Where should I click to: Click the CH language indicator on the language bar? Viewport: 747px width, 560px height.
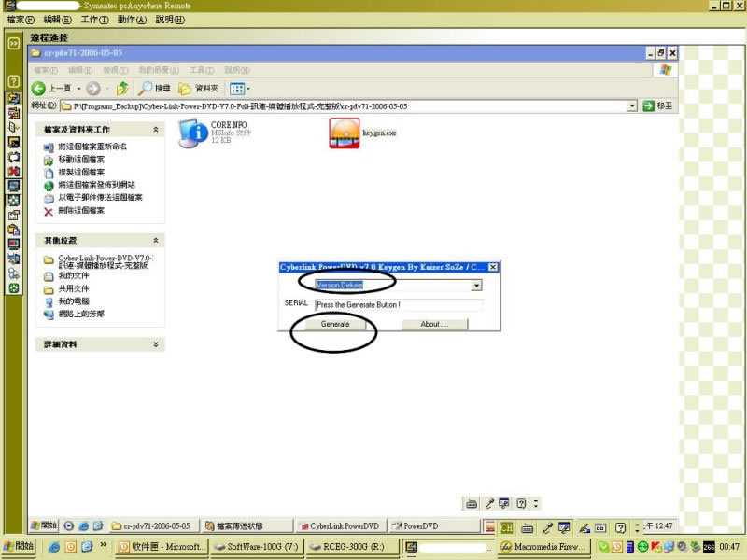pos(507,527)
